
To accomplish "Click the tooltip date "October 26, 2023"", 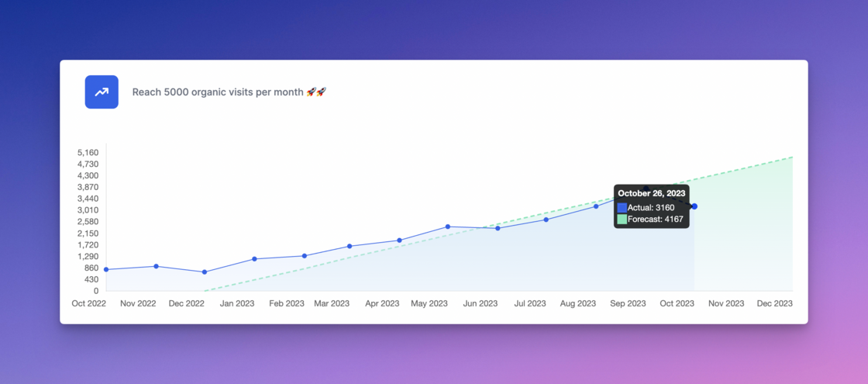I will click(x=652, y=193).
